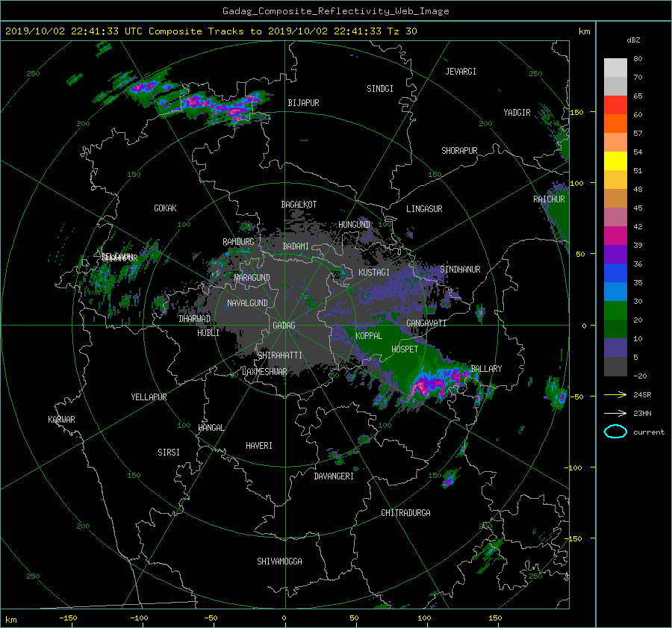Viewport: 672px width, 628px height.
Task: Select the white 80 dBZ color swatch
Action: pos(615,67)
